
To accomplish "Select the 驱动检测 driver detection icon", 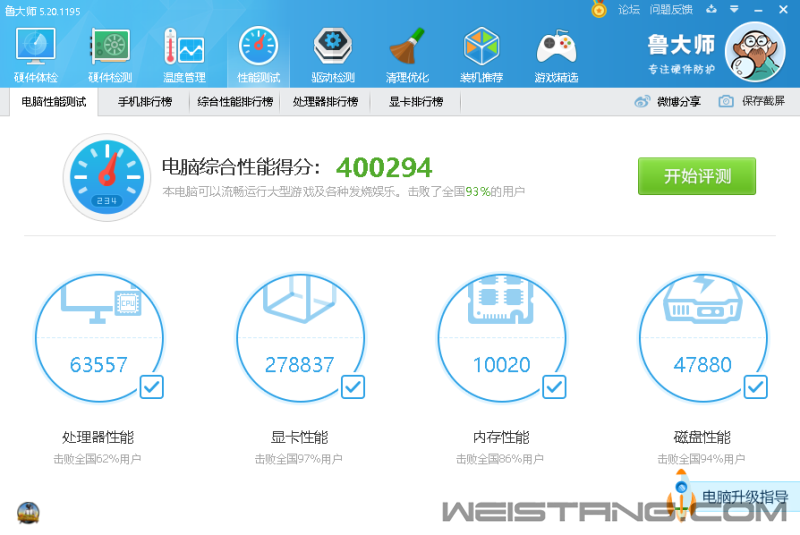I will point(333,55).
